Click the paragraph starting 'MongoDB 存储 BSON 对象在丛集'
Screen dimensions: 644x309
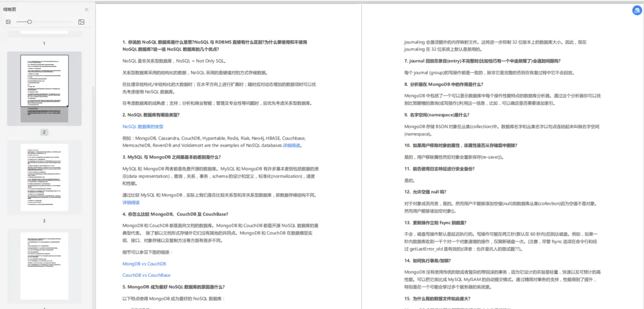[x=502, y=130]
